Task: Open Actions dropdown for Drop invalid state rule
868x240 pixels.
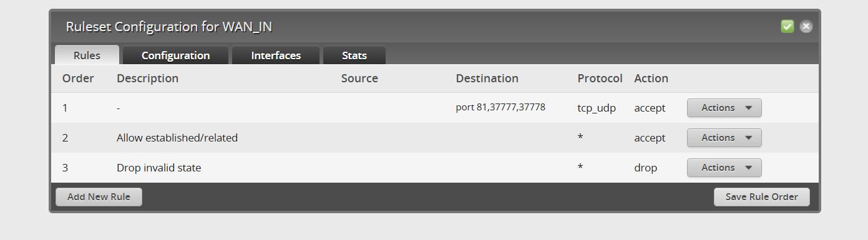Action: pos(724,168)
